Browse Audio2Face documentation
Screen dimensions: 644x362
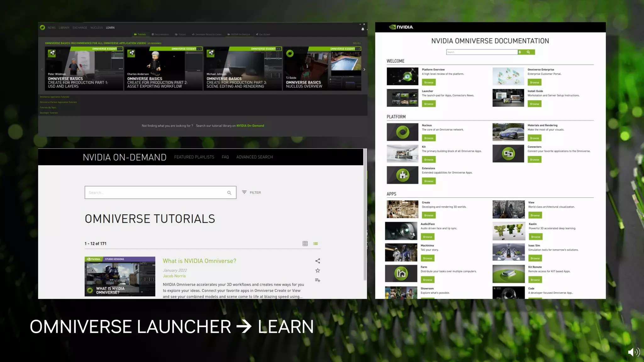pyautogui.click(x=427, y=237)
